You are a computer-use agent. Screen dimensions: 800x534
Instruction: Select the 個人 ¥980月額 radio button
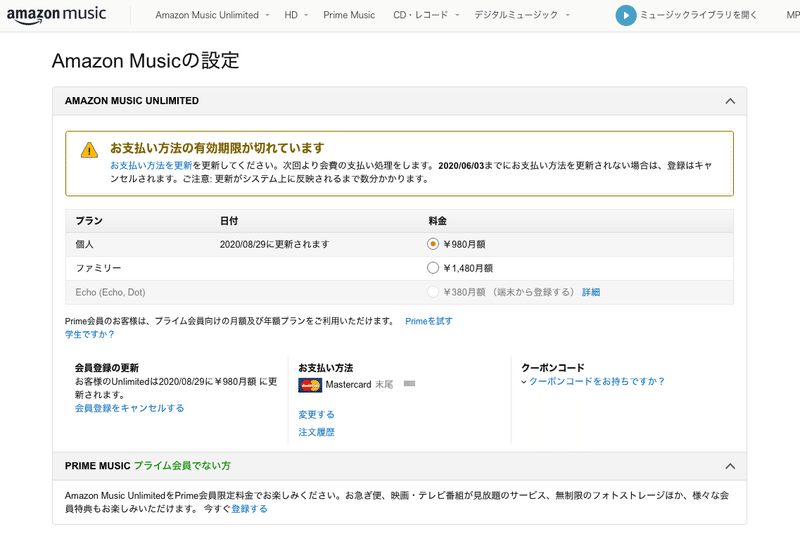click(x=433, y=244)
